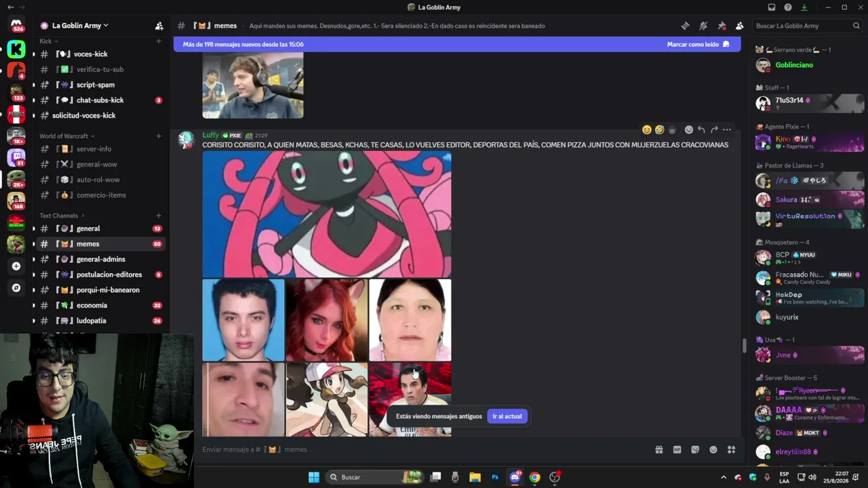868x488 pixels.
Task: Open File Explorer from the taskbar
Action: point(475,477)
